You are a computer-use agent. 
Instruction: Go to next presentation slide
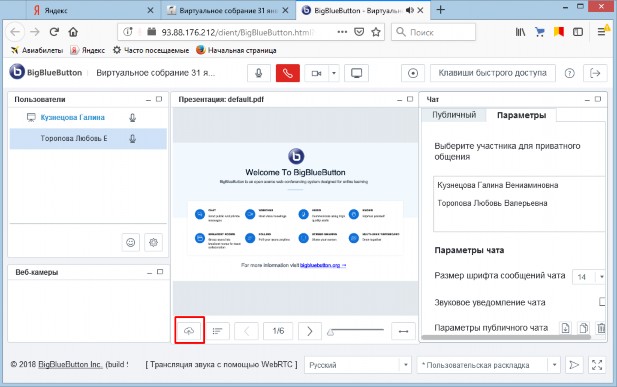(x=310, y=331)
